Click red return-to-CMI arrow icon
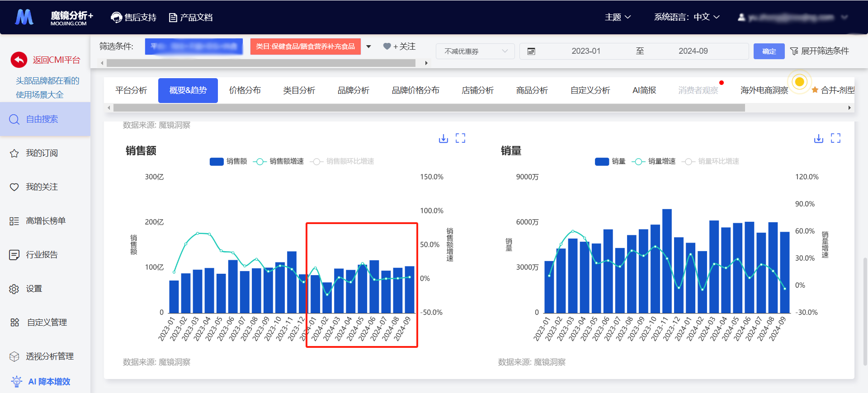868x393 pixels. (x=19, y=60)
